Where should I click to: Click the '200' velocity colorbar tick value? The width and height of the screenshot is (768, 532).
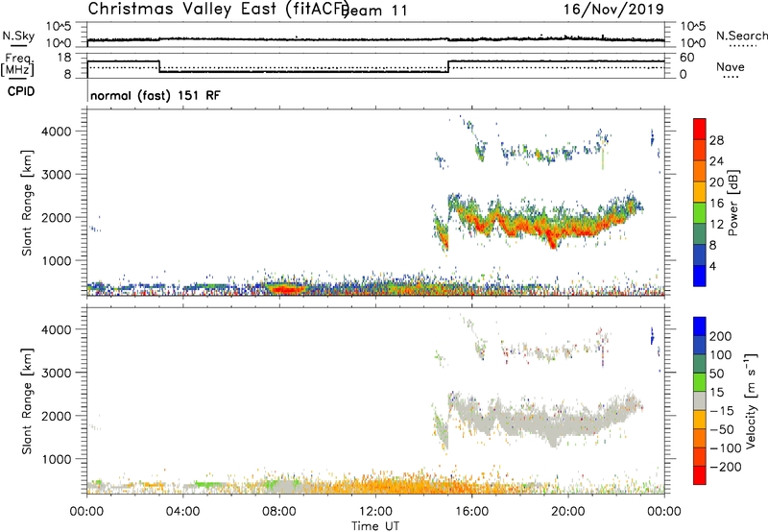(721, 336)
